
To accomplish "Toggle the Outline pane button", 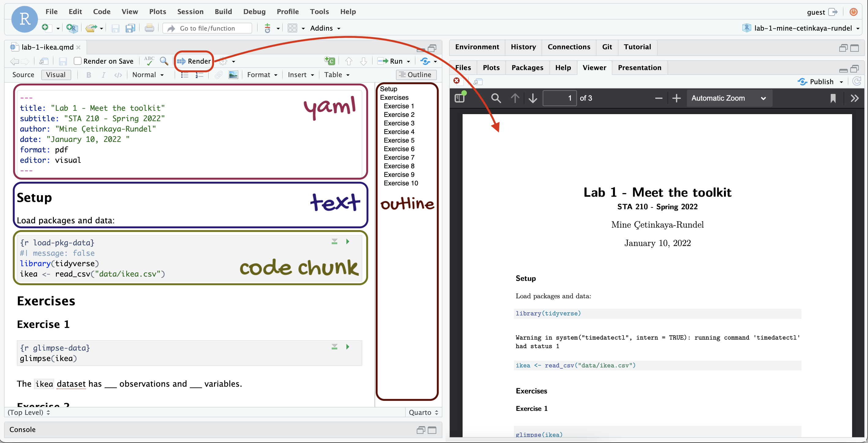I will point(416,75).
